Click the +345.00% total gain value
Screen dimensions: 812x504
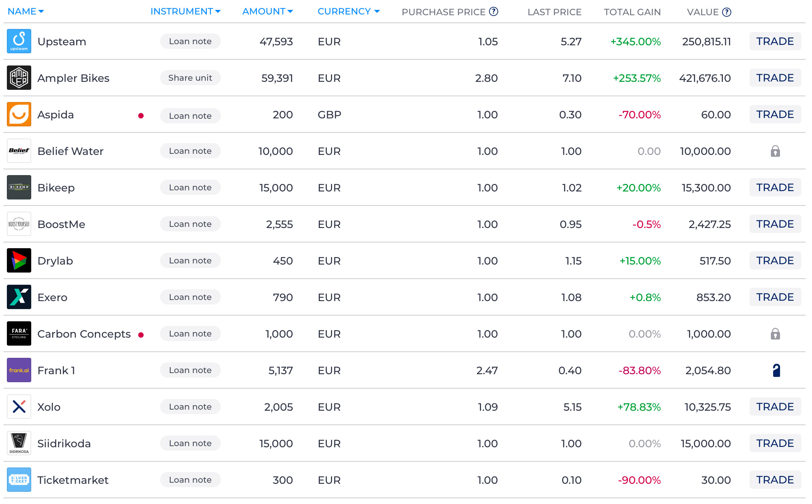pos(635,41)
